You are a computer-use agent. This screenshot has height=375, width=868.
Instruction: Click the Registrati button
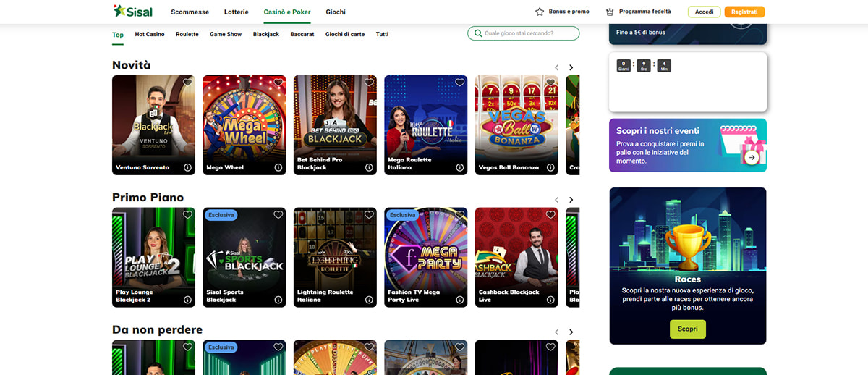744,12
